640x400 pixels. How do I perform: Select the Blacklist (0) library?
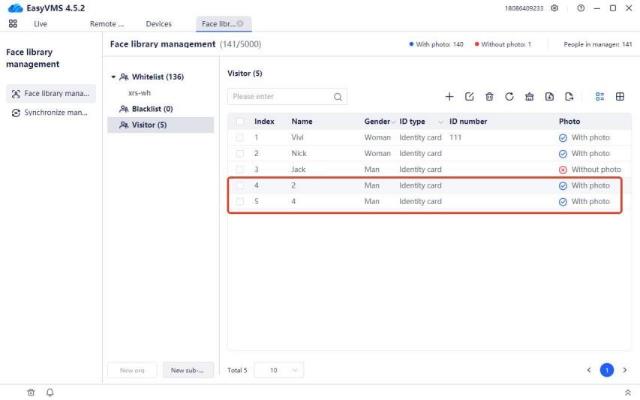153,109
